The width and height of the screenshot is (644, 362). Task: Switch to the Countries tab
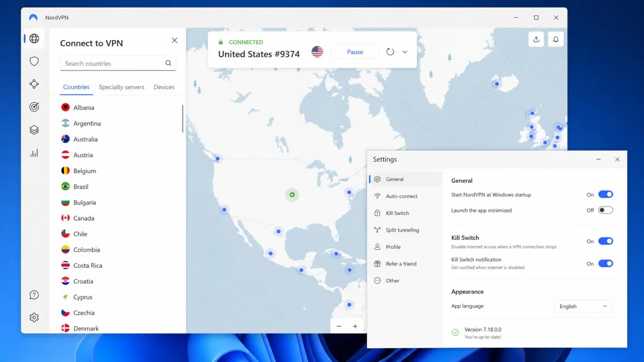pyautogui.click(x=76, y=87)
